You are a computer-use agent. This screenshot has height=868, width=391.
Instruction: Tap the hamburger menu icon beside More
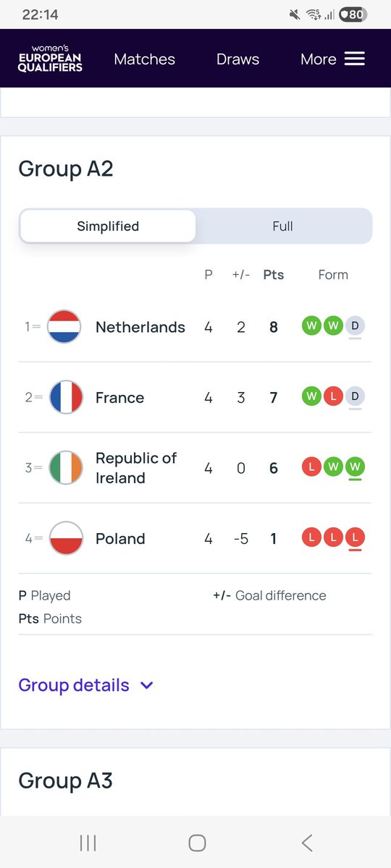click(354, 59)
